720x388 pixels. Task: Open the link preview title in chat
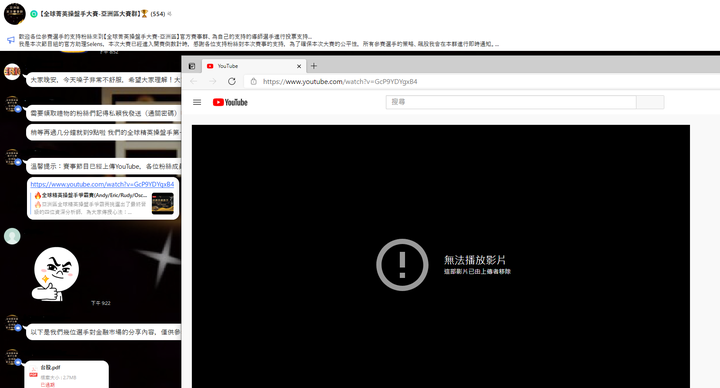90,195
